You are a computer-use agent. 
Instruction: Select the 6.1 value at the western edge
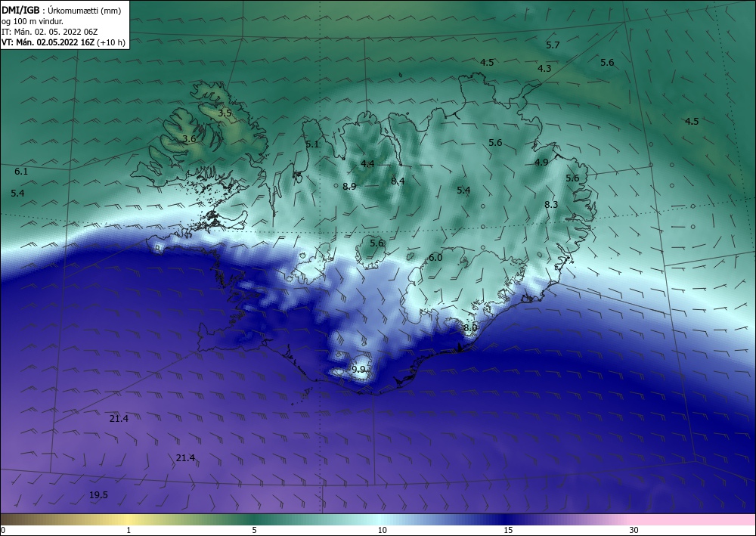pos(21,172)
